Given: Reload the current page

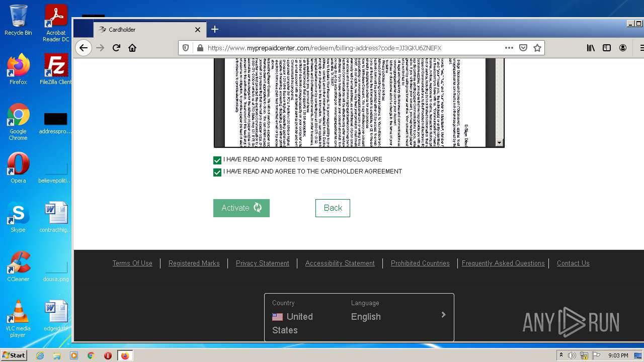Looking at the screenshot, I should point(116,48).
